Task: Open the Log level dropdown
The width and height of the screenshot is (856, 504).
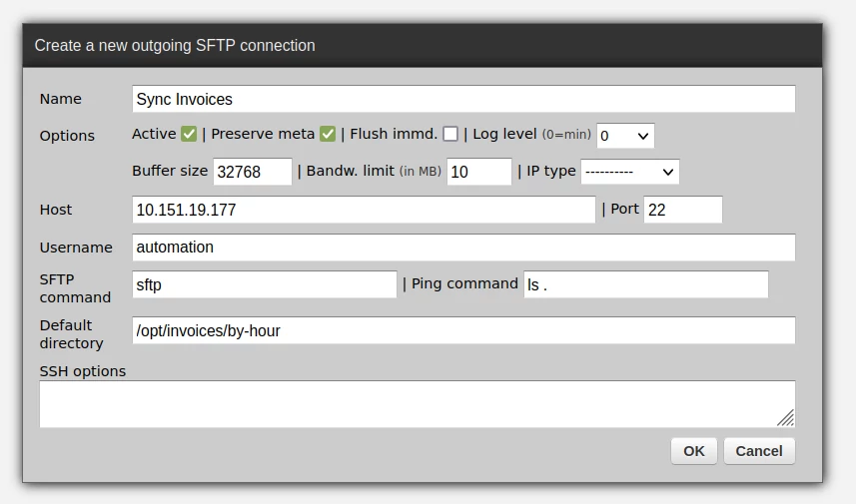Action: [625, 135]
